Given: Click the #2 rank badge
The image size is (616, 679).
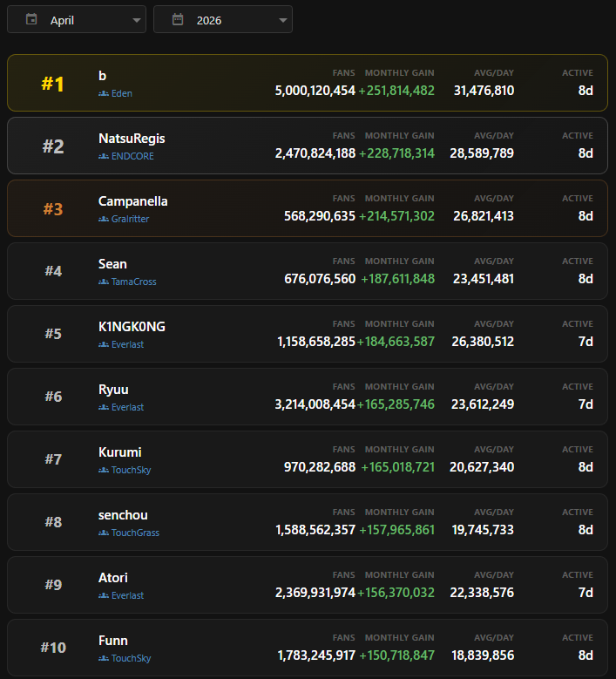Looking at the screenshot, I should 53,146.
